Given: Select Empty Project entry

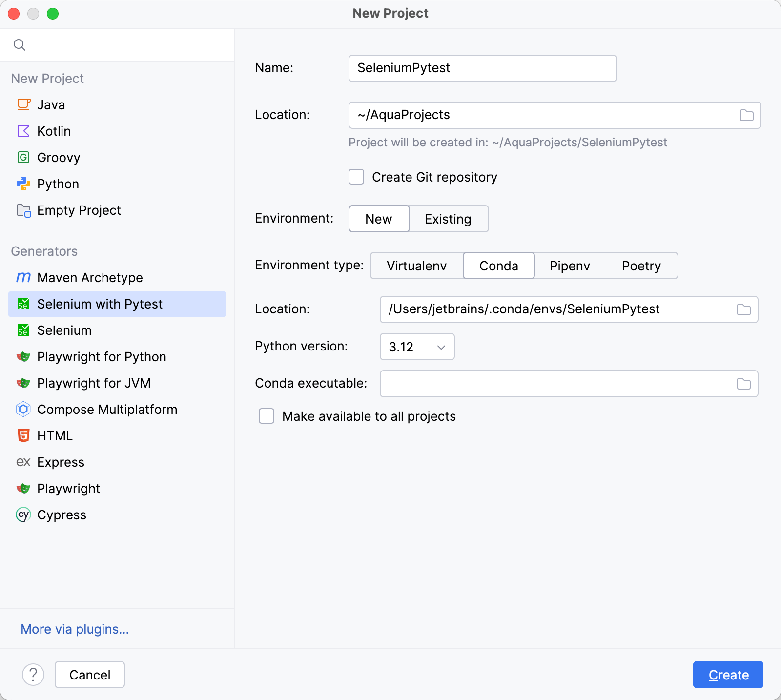Looking at the screenshot, I should click(117, 210).
